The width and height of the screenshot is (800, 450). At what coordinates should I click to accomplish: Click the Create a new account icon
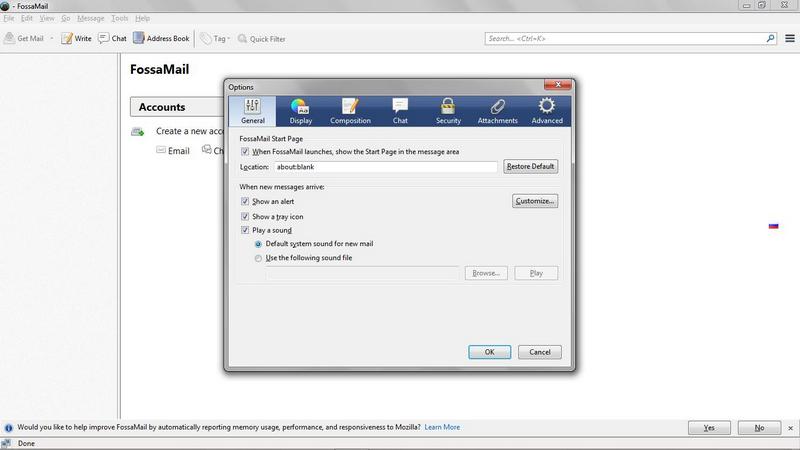pos(138,132)
